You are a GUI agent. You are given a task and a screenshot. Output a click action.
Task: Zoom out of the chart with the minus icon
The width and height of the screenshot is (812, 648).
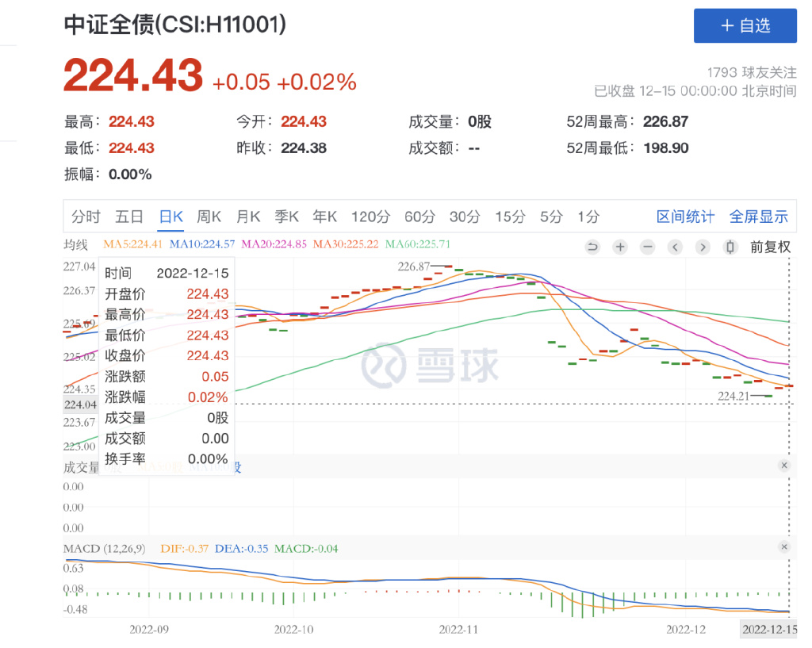pos(647,247)
